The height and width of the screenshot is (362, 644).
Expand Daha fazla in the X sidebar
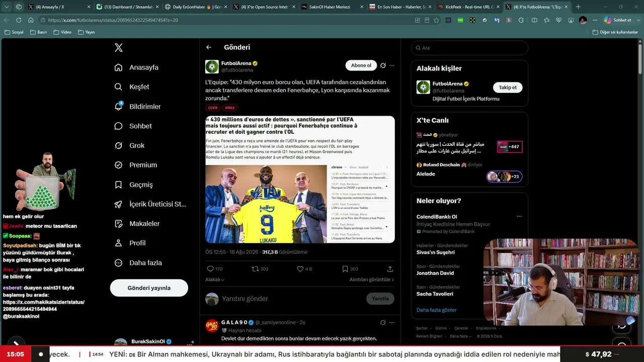point(138,262)
